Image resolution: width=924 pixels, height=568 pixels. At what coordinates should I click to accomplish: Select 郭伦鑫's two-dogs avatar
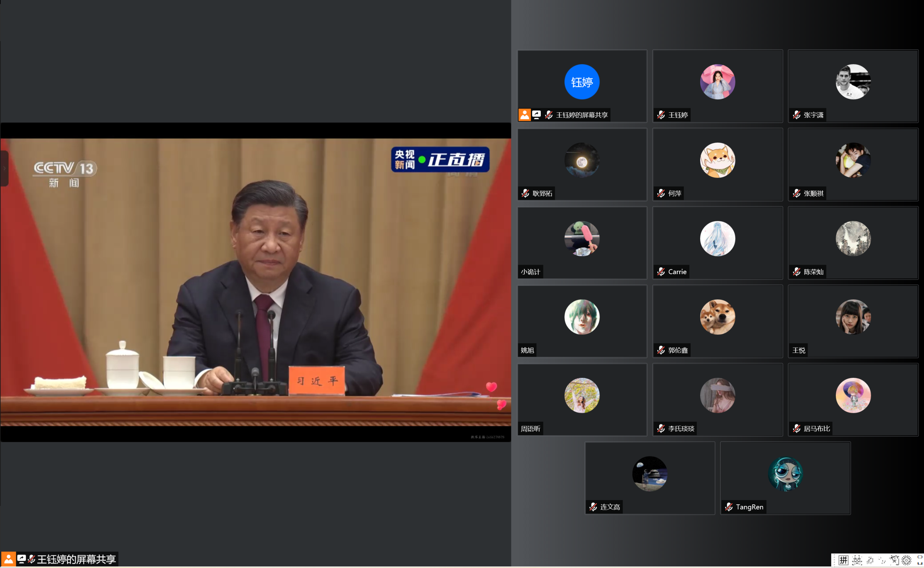[x=717, y=317]
